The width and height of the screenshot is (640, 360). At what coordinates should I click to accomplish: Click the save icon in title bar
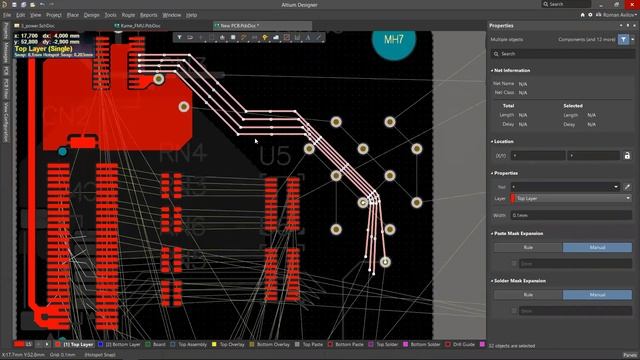[14, 4]
